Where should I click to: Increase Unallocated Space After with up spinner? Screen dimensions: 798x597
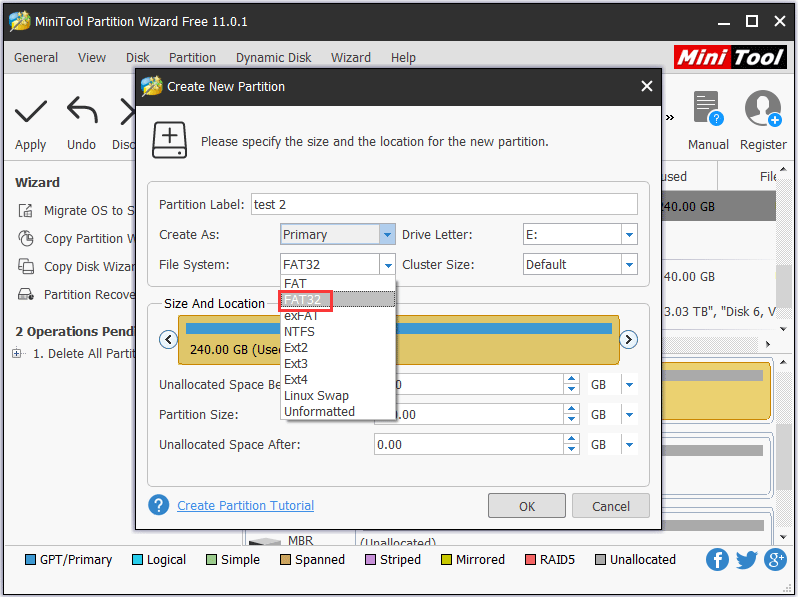pyautogui.click(x=572, y=439)
